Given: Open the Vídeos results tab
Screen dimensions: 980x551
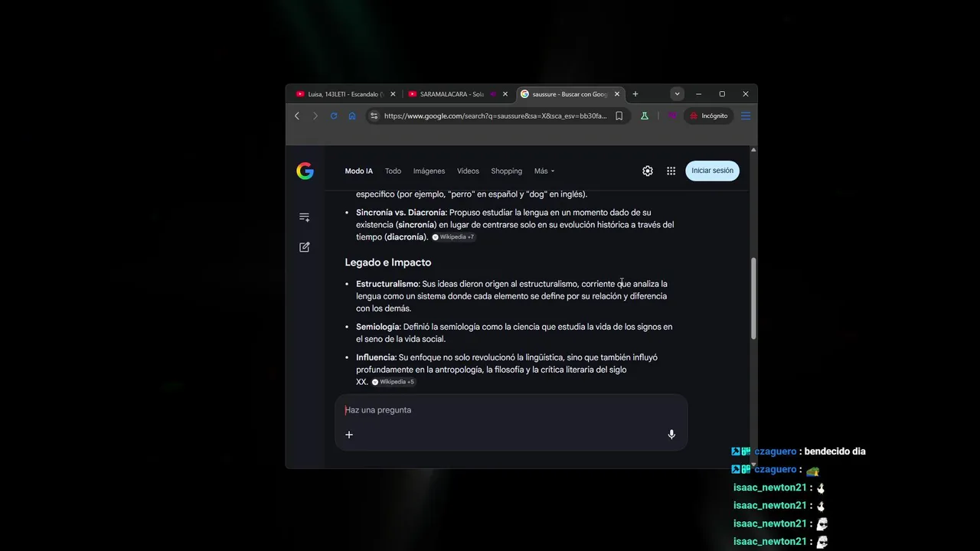Looking at the screenshot, I should [x=468, y=171].
